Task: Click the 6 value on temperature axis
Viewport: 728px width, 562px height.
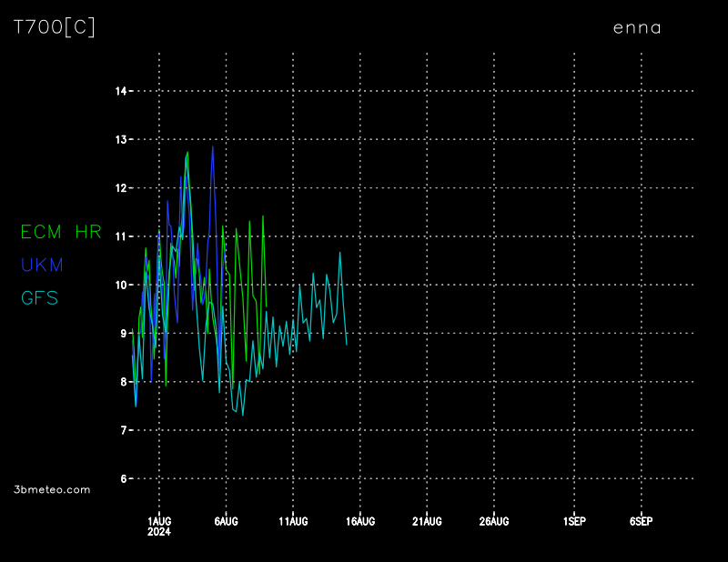Action: coord(123,478)
